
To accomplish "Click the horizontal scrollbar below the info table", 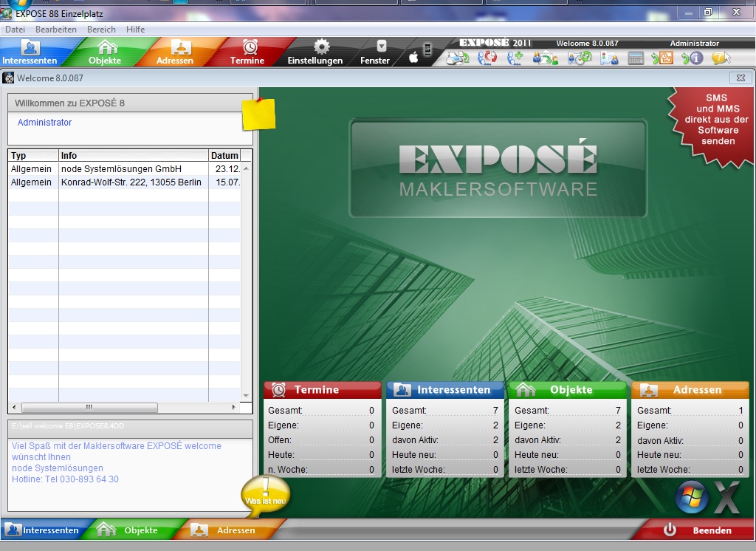I will (x=89, y=407).
